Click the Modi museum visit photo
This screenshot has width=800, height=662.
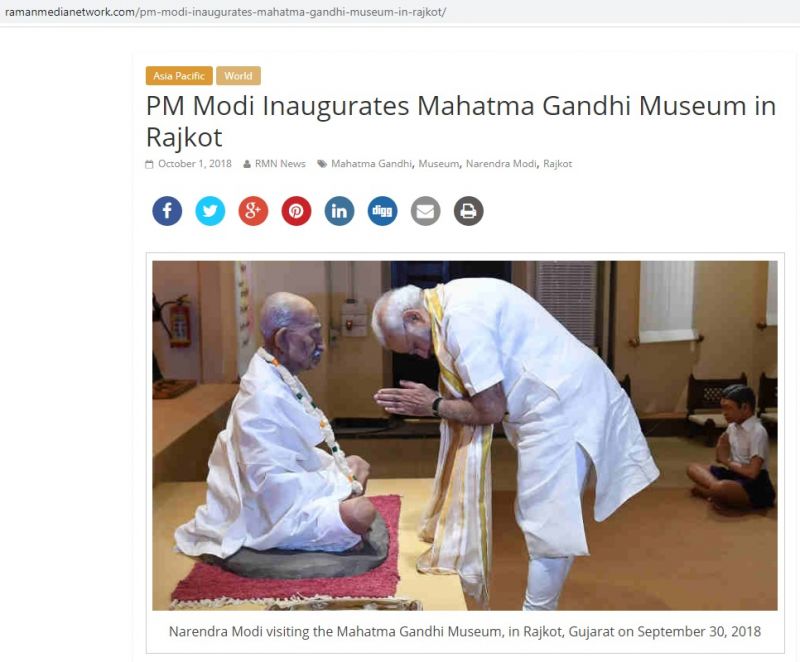465,436
